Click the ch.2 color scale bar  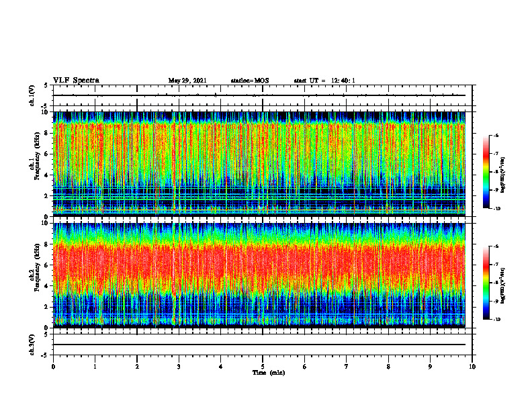click(x=486, y=283)
